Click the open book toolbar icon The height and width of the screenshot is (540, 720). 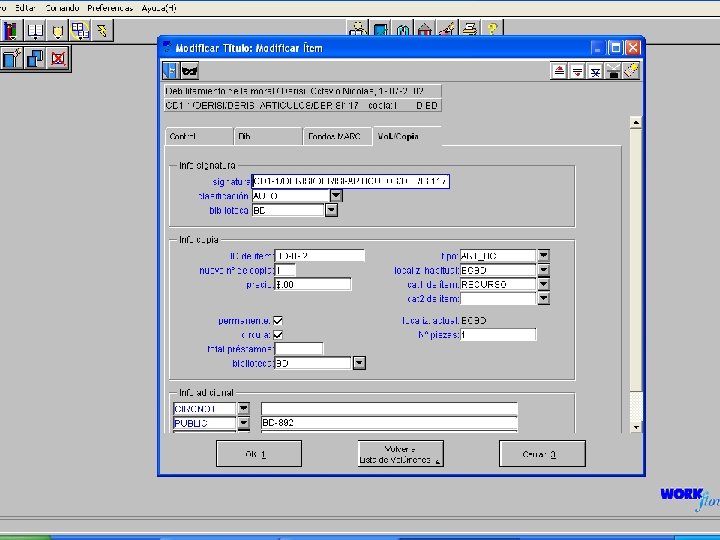[x=35, y=31]
